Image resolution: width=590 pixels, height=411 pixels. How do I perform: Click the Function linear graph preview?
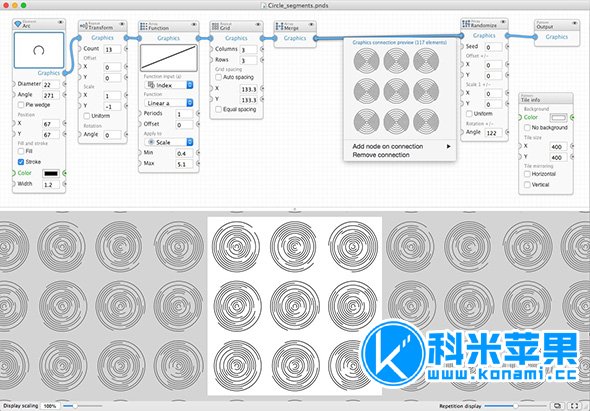tap(169, 58)
